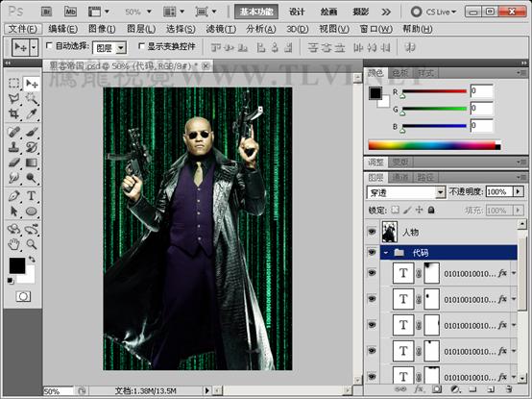Expand effects on first 0101 layer
Screen dimensions: 532x399
[x=514, y=273]
